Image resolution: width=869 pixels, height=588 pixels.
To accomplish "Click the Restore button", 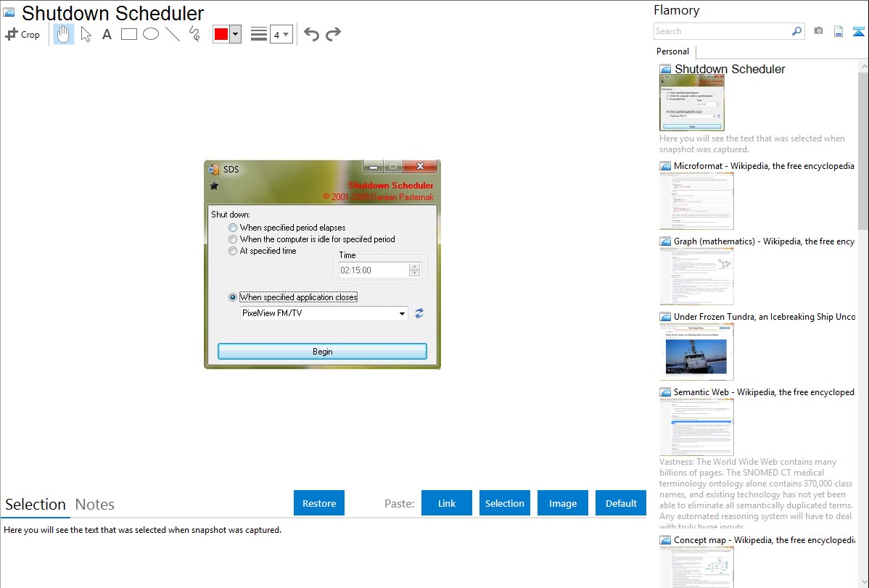I will tap(319, 503).
